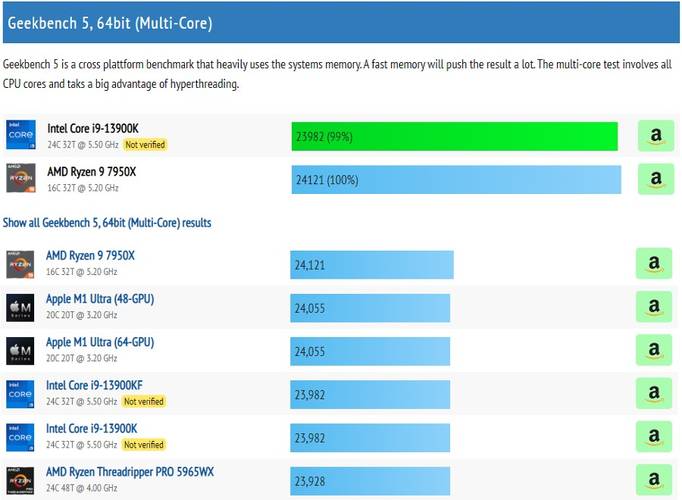Open Apple M1 Ultra (64-GPU) link
This screenshot has height=500, width=682.
(100, 342)
